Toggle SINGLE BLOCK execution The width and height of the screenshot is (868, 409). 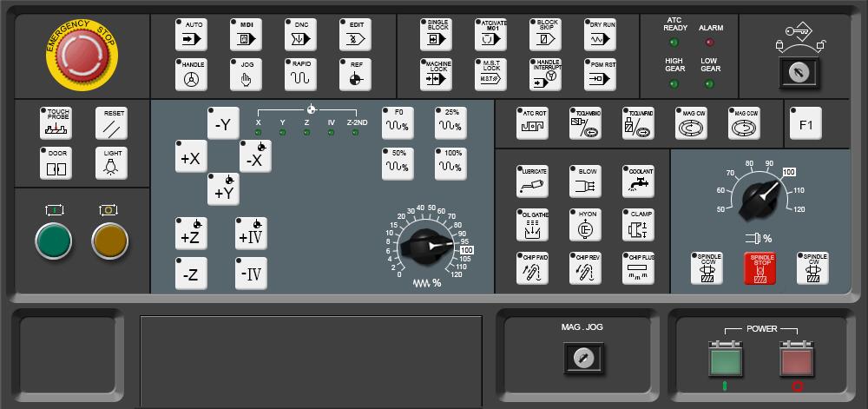[x=438, y=35]
